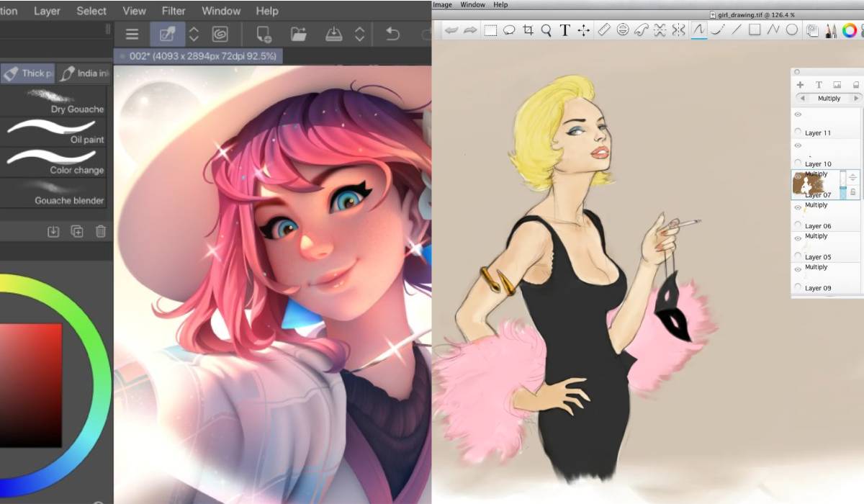Click the open file folder icon
The image size is (864, 504).
[x=298, y=34]
